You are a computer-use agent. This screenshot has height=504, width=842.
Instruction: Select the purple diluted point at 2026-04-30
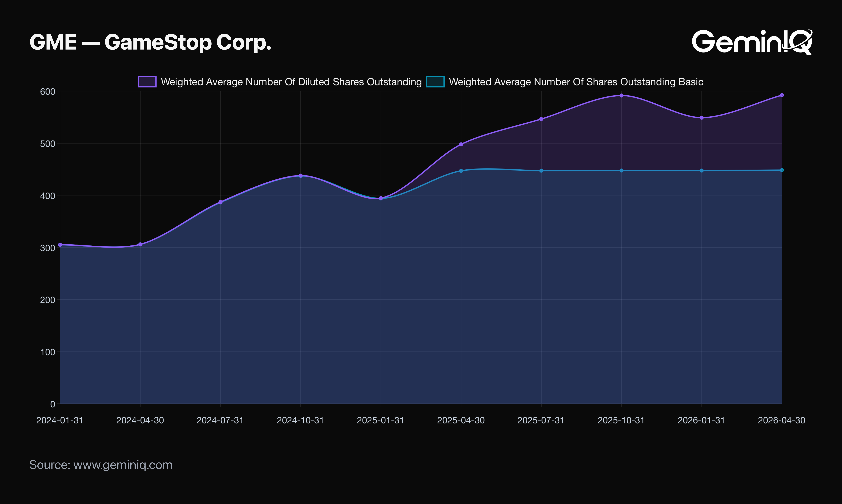pos(782,95)
